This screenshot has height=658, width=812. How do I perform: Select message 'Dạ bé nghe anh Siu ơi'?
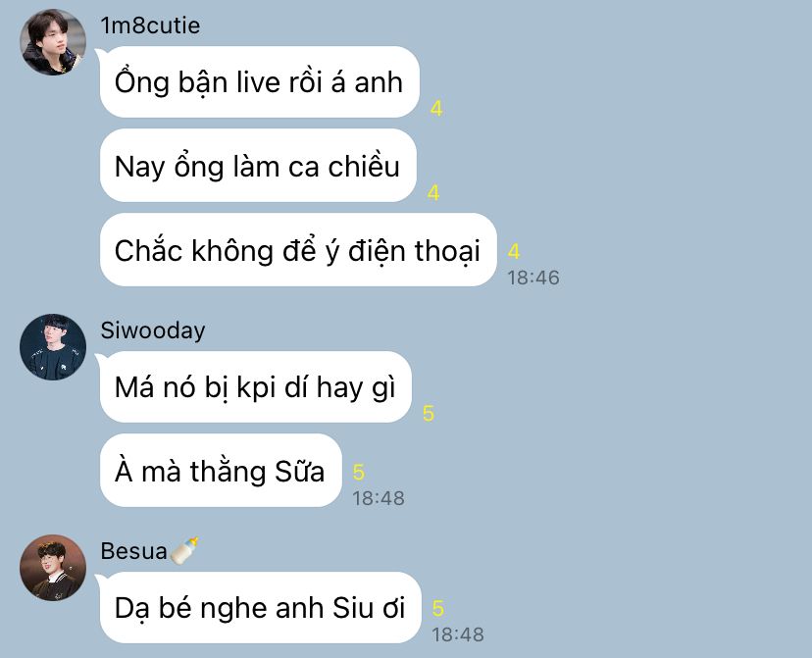point(260,608)
